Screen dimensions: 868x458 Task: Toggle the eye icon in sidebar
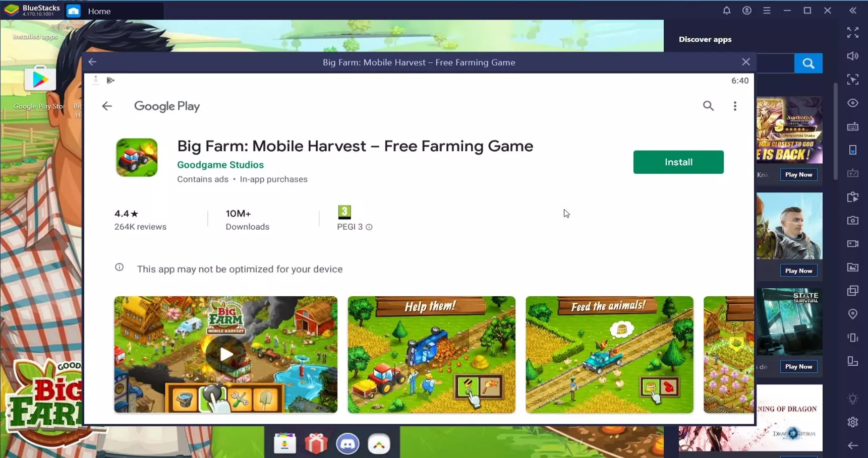point(852,103)
